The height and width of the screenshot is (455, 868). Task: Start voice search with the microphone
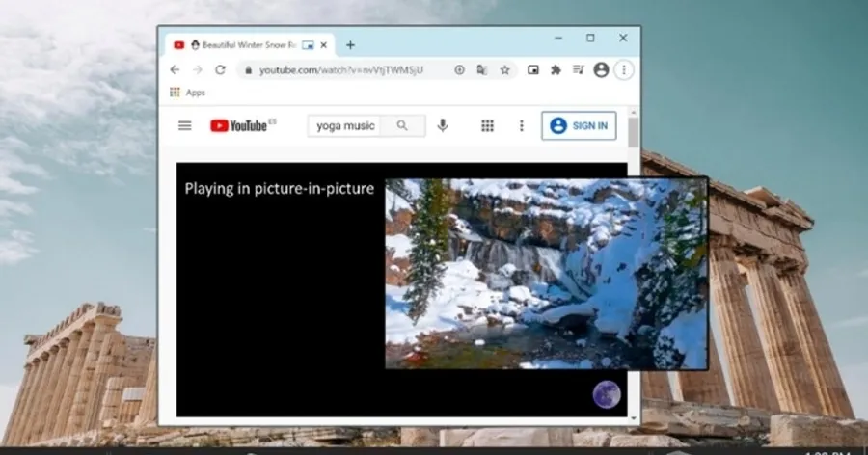[x=443, y=125]
